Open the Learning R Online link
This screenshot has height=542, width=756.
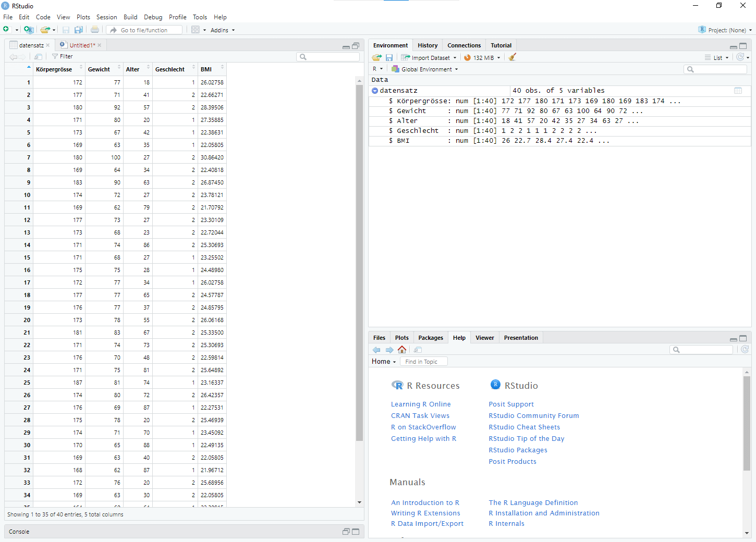coord(421,404)
